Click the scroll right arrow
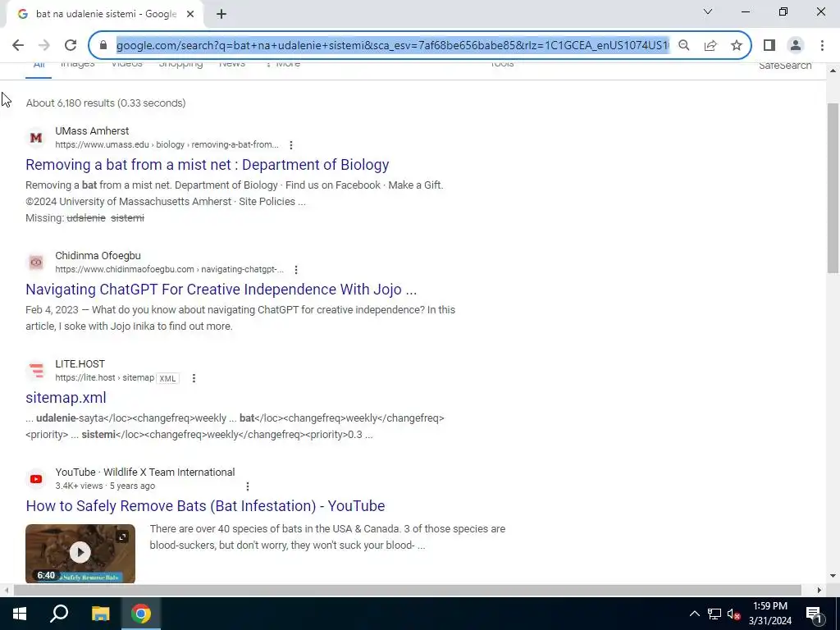 click(x=819, y=591)
